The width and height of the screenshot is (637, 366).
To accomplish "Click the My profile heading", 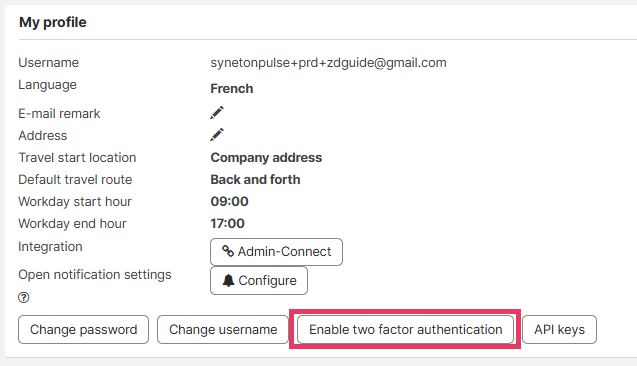I will [53, 22].
